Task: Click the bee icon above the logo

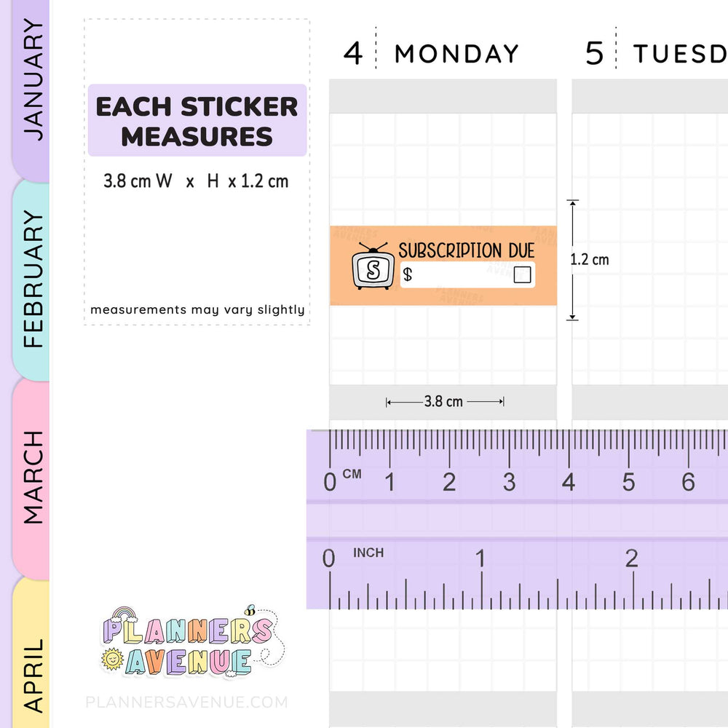Action: pos(250,610)
